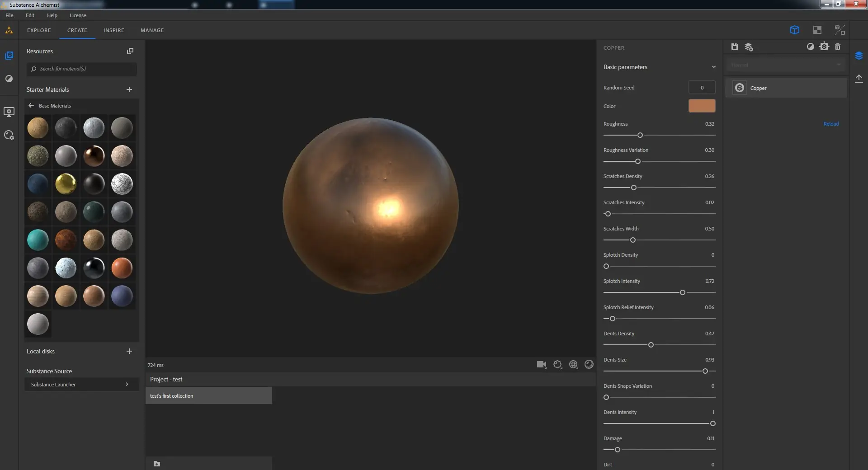Click the sphere shading icon in viewport
Image resolution: width=868 pixels, height=470 pixels.
[589, 364]
